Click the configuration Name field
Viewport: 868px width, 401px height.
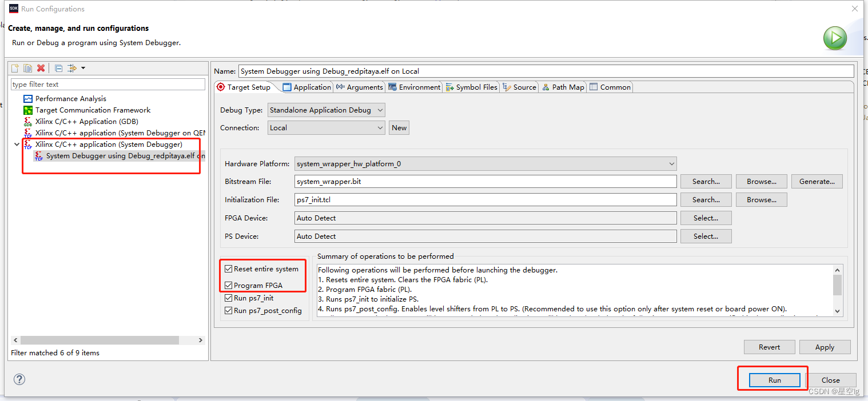click(546, 71)
